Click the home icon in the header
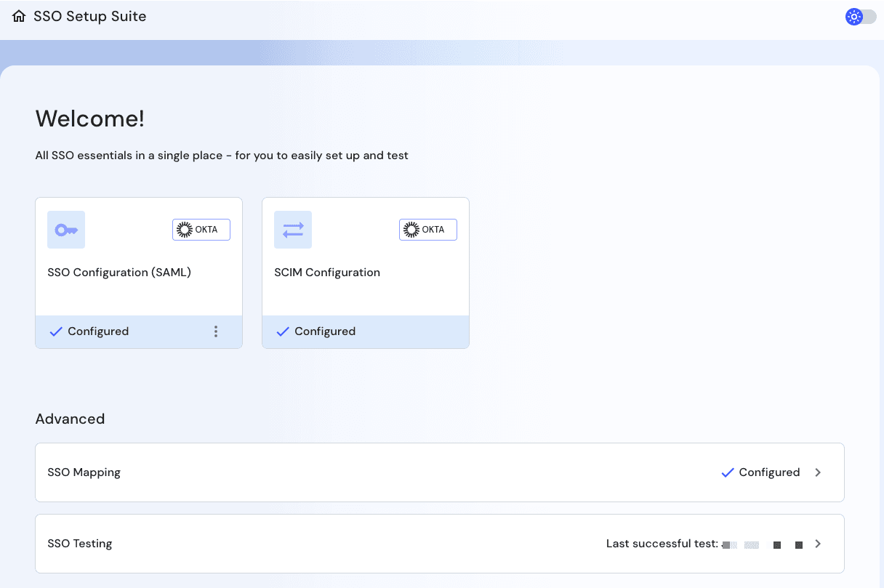The image size is (884, 588). pyautogui.click(x=19, y=16)
